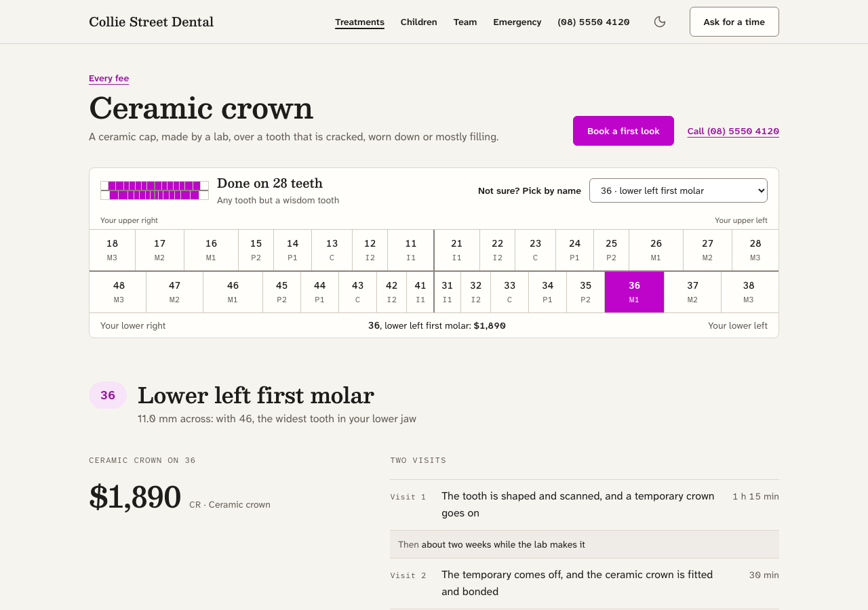This screenshot has width=868, height=610.
Task: Toggle dark mode with the moon icon
Action: coord(660,22)
